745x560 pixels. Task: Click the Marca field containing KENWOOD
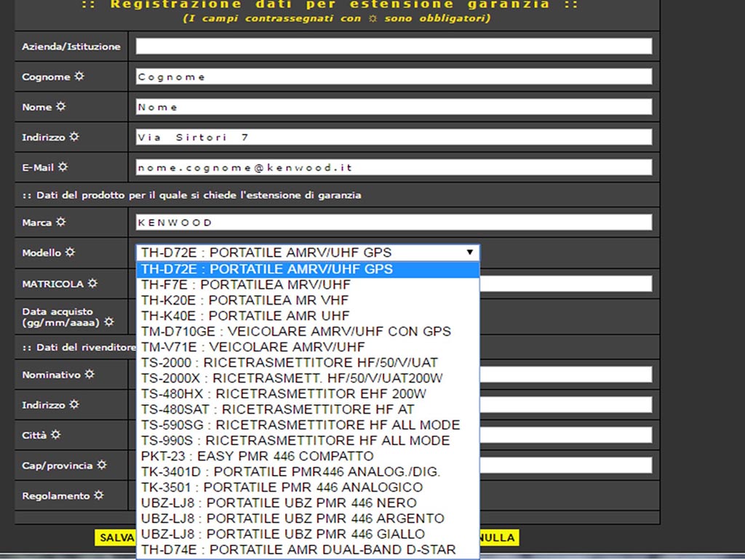(394, 223)
